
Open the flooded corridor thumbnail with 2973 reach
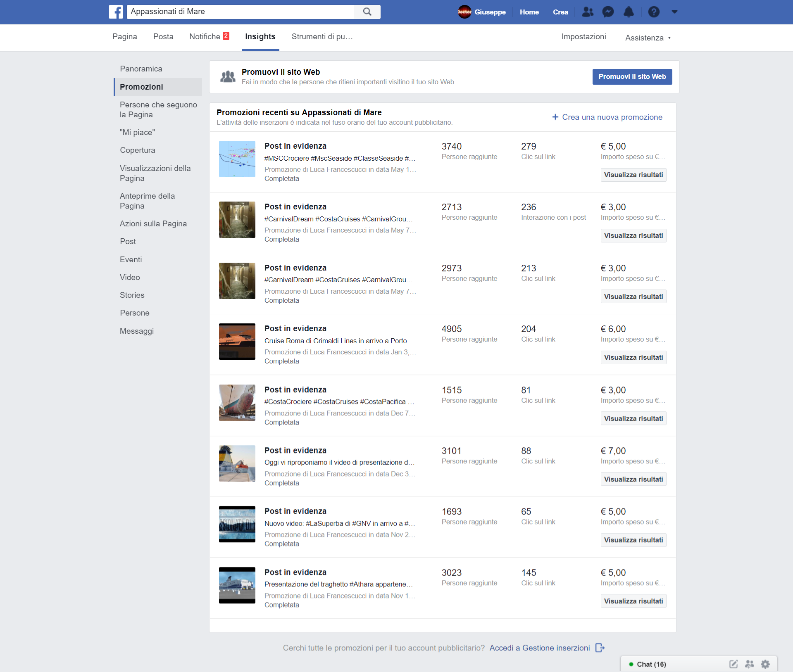[237, 281]
